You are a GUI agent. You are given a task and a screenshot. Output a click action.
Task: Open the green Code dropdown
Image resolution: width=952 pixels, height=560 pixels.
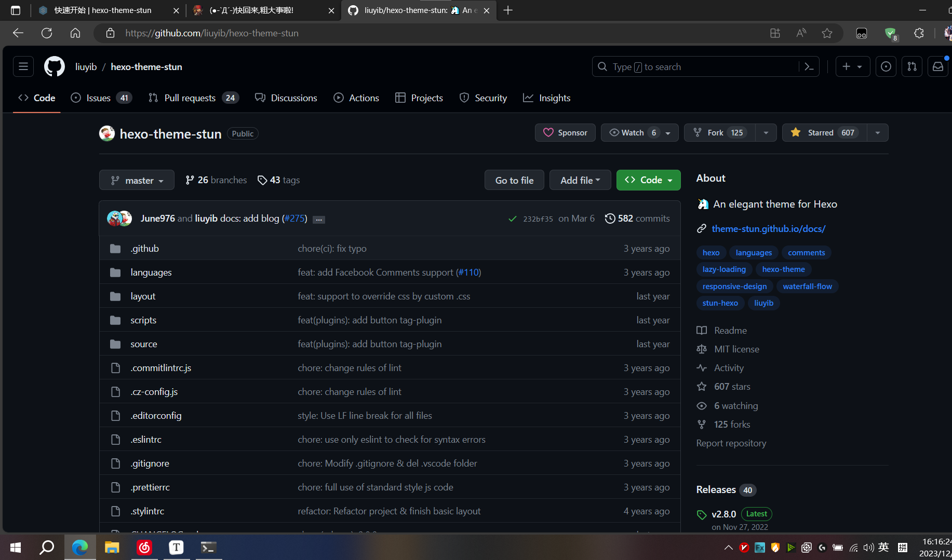[648, 180]
